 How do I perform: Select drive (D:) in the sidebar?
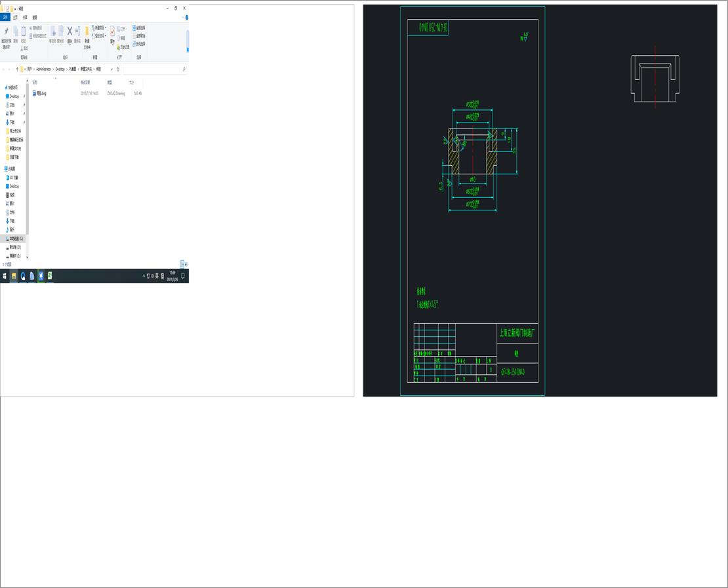(x=14, y=247)
